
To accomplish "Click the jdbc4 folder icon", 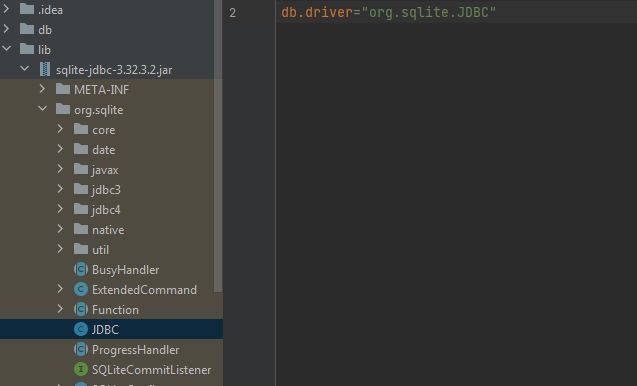I will coord(81,209).
